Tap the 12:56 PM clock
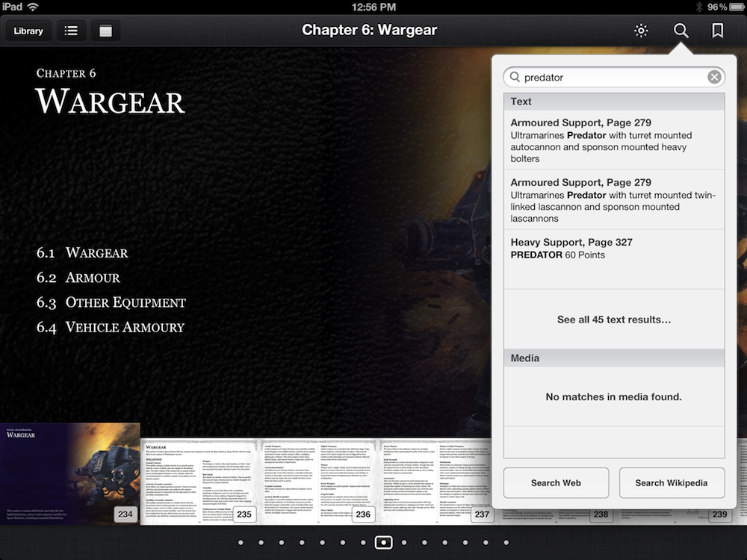The image size is (747, 560). 373,7
